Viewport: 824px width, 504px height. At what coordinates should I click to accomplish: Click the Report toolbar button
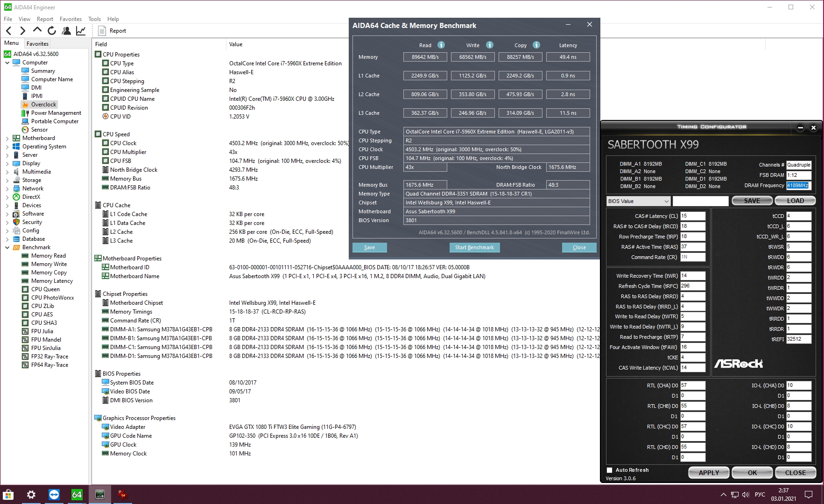point(113,31)
